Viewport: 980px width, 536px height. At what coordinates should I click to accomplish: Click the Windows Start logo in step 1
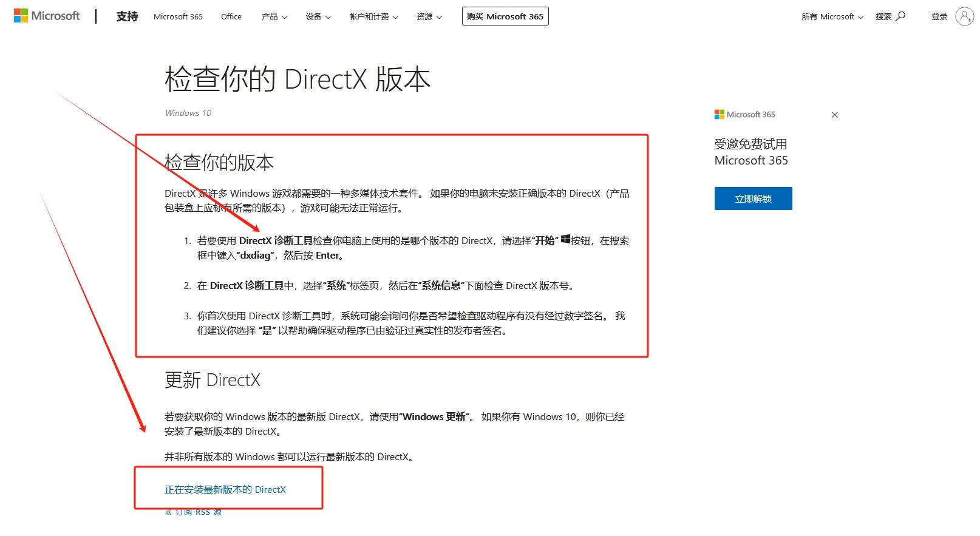click(x=565, y=240)
